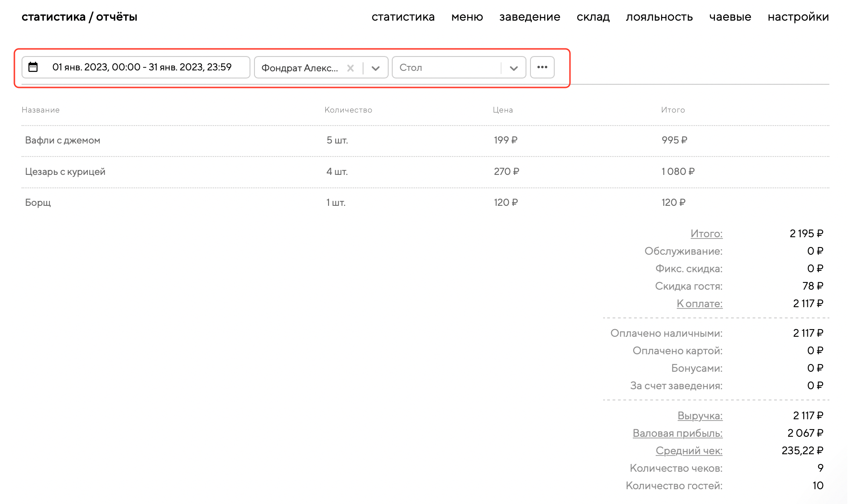Expand the Стол dropdown chevron
Viewport: 850px width, 504px height.
click(514, 68)
